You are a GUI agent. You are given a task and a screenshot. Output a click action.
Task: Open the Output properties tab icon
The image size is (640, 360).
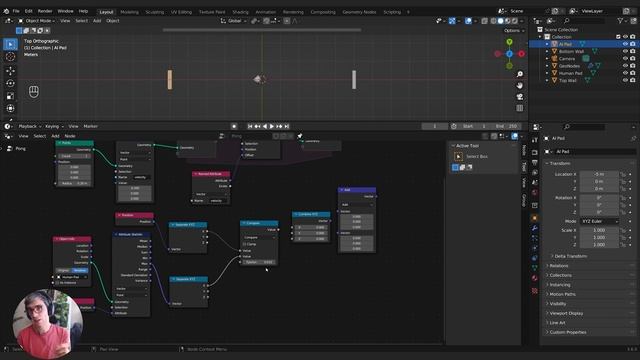coord(534,162)
